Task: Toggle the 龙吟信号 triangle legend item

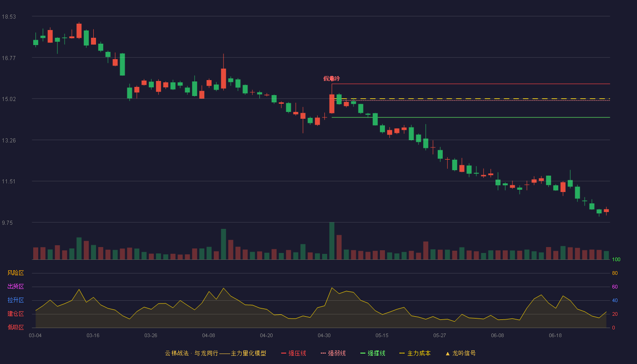Action: click(460, 353)
